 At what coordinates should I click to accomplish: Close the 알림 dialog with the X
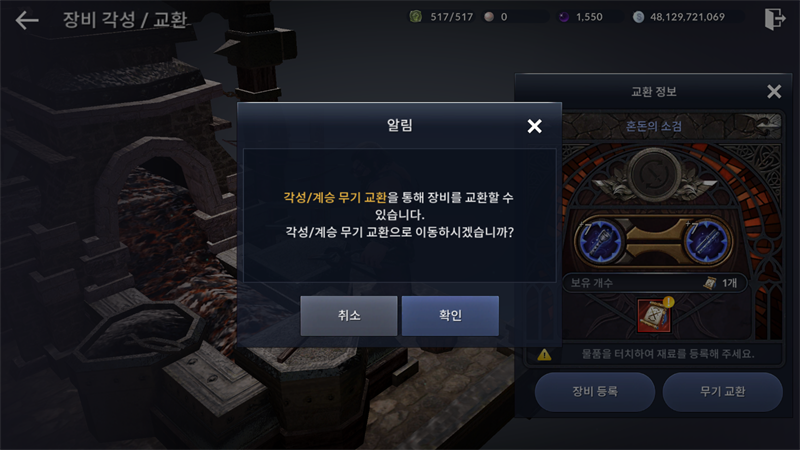pyautogui.click(x=534, y=126)
